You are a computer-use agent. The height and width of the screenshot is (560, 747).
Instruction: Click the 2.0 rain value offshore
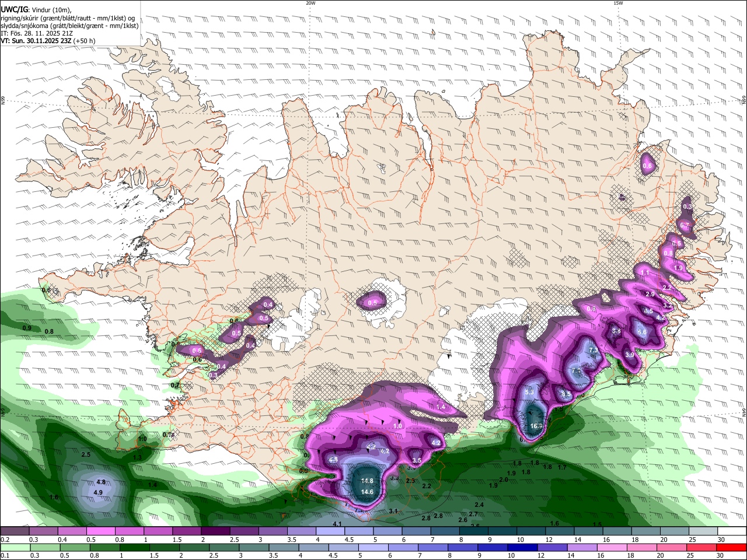[x=504, y=480]
